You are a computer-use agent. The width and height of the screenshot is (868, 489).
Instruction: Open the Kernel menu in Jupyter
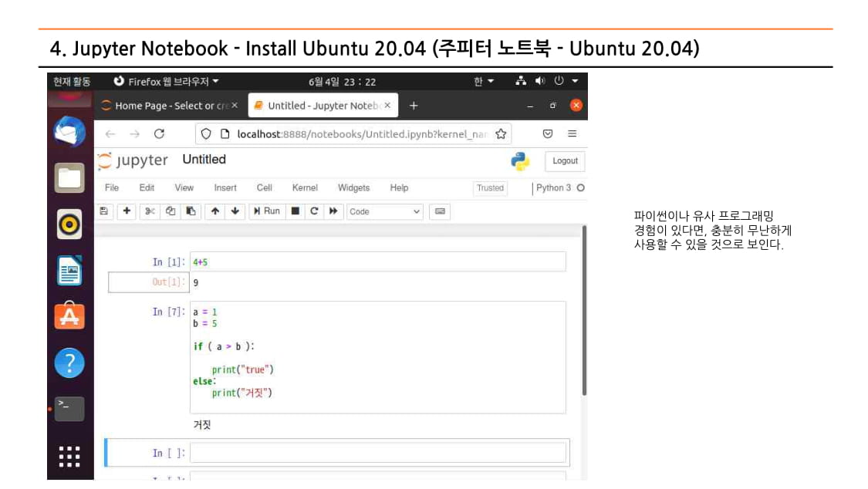pos(305,188)
